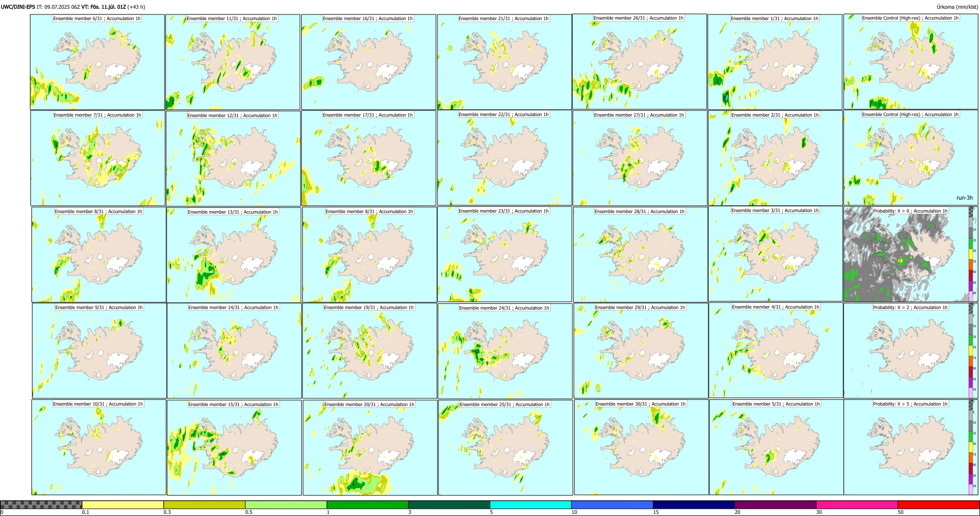Open the Ensemble member 7/31 map
The height and width of the screenshot is (516, 980).
coord(97,158)
